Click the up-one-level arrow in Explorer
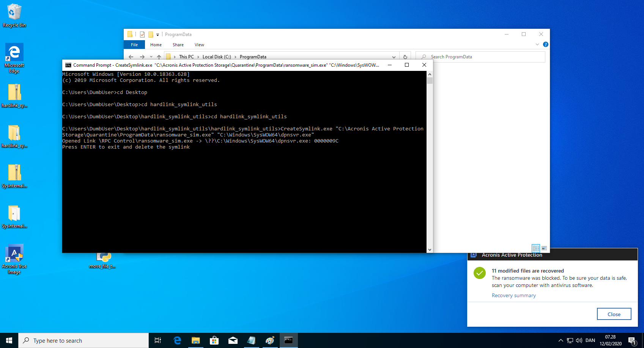 click(x=159, y=57)
